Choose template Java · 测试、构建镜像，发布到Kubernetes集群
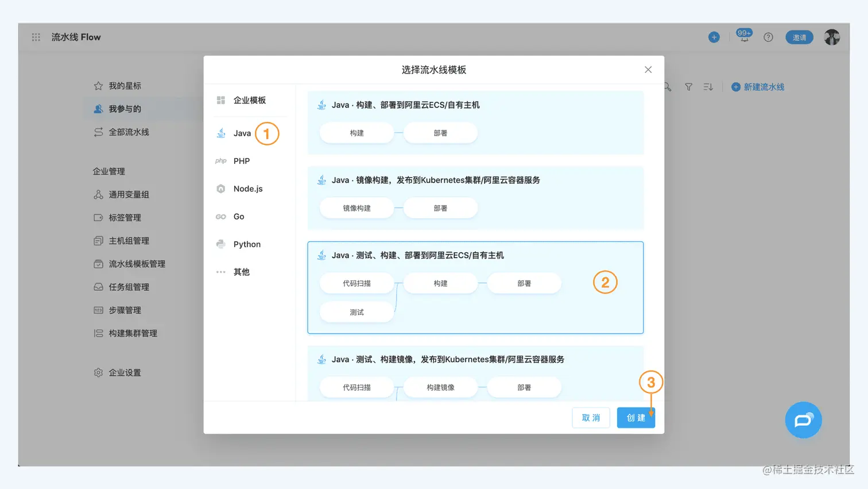This screenshot has width=868, height=489. click(475, 374)
